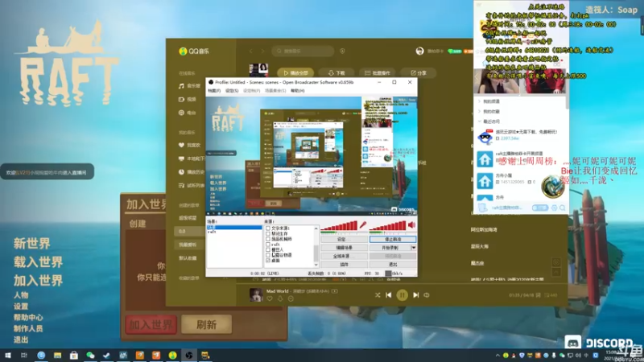
Task: Open Start Recording dropdown arrow in OBS
Action: pyautogui.click(x=413, y=248)
